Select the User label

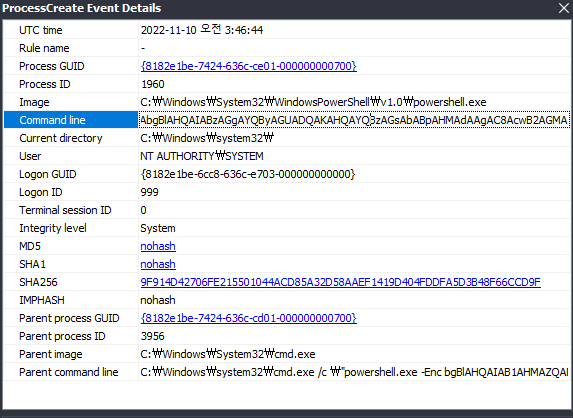point(30,156)
